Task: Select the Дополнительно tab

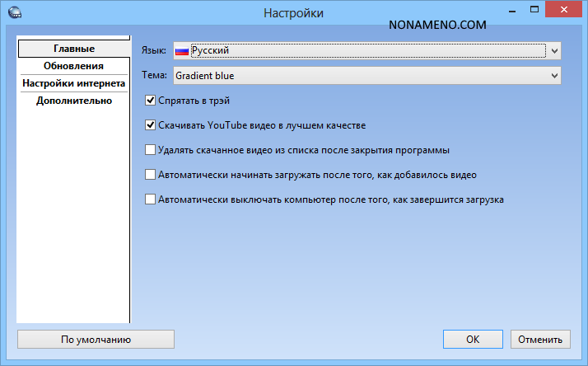Action: 73,101
